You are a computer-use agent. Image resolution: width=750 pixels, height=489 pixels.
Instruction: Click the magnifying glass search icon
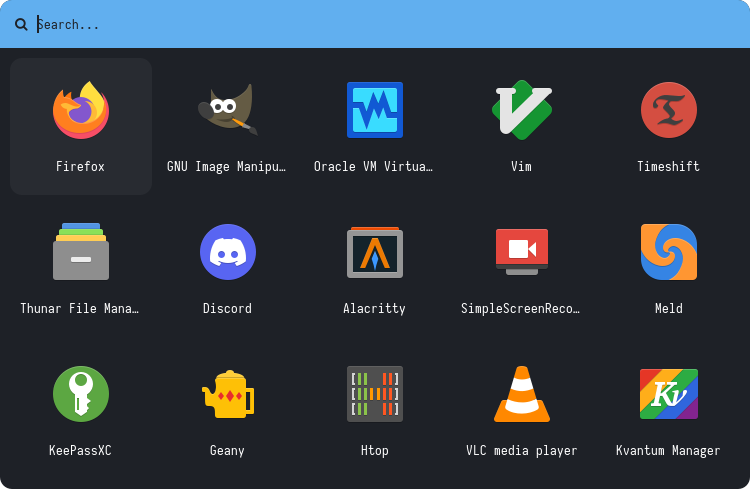(21, 24)
